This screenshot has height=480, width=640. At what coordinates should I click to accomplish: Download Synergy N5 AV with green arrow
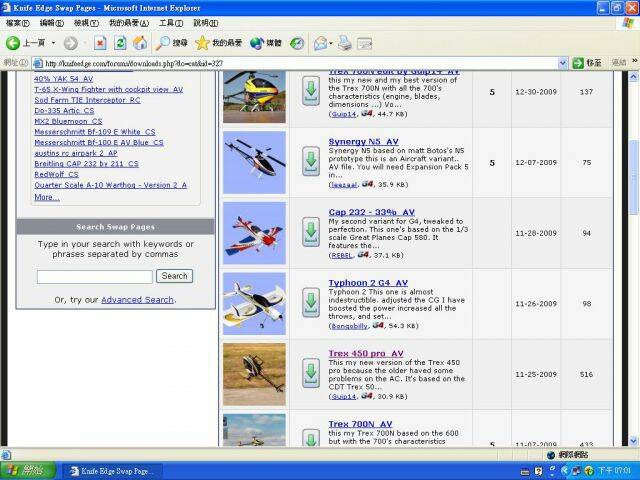click(x=311, y=161)
